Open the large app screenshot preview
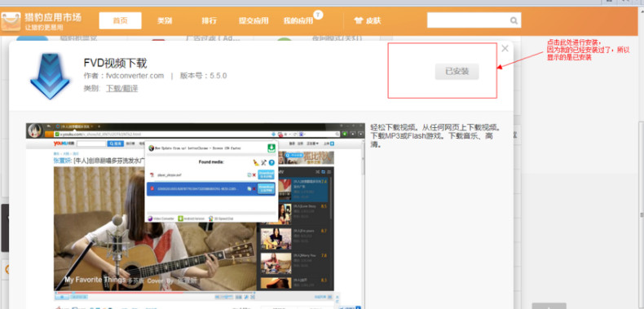644x309 pixels. click(x=195, y=216)
